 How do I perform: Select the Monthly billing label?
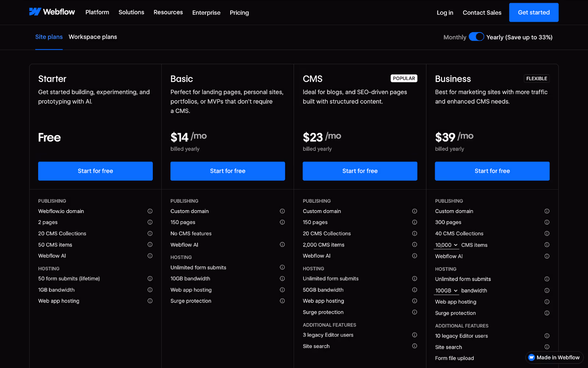455,37
